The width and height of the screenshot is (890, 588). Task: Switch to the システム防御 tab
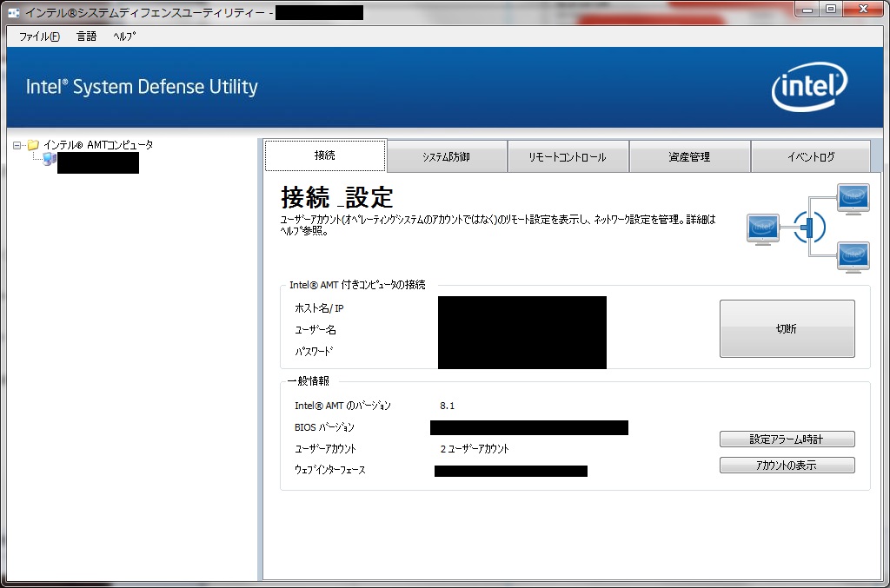pos(446,156)
